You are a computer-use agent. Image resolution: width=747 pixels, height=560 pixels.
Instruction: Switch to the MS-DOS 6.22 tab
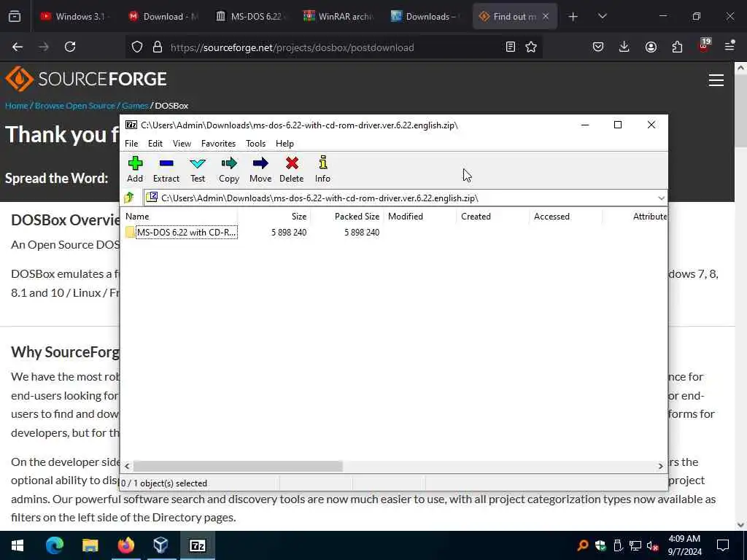coord(252,16)
